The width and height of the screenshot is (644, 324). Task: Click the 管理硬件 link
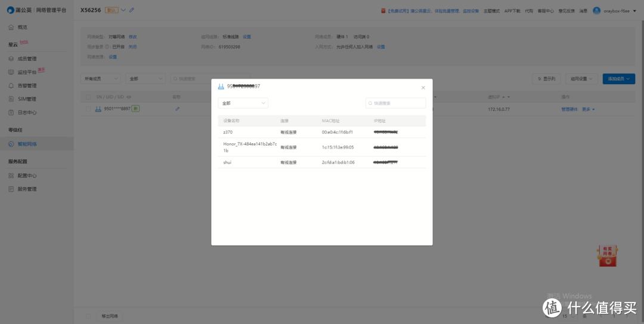569,109
